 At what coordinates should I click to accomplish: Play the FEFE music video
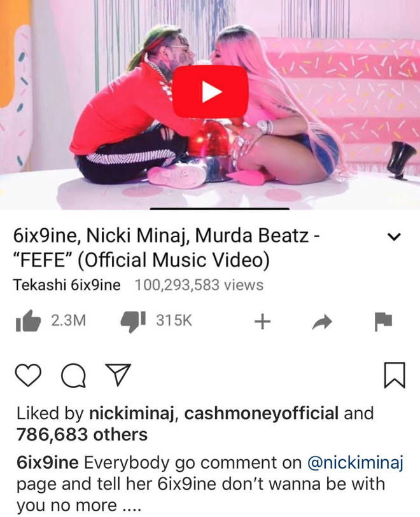(211, 92)
